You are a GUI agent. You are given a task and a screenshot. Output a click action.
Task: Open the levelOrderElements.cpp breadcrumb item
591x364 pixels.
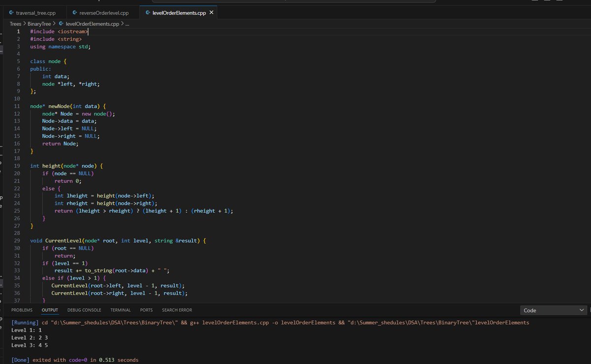[89, 23]
